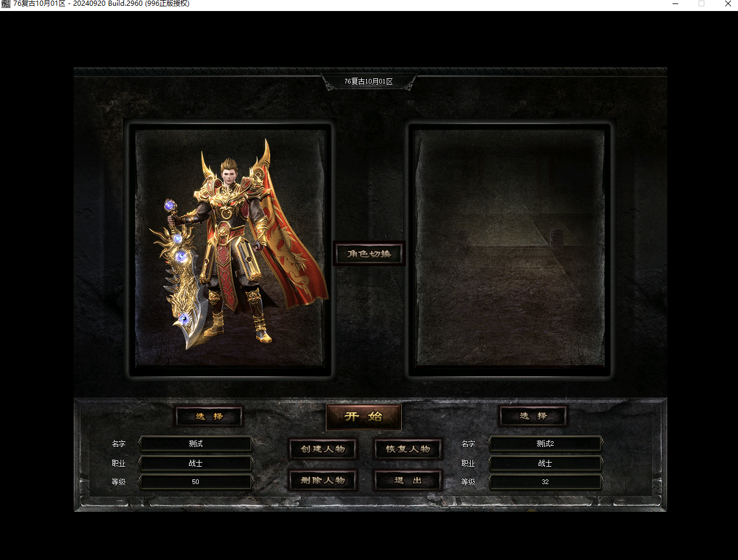Exit via the 退出 button
The height and width of the screenshot is (560, 738).
coord(408,481)
